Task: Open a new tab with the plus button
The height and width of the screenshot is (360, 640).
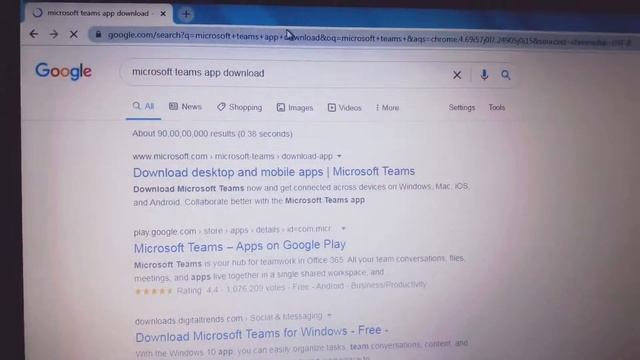Action: coord(186,14)
